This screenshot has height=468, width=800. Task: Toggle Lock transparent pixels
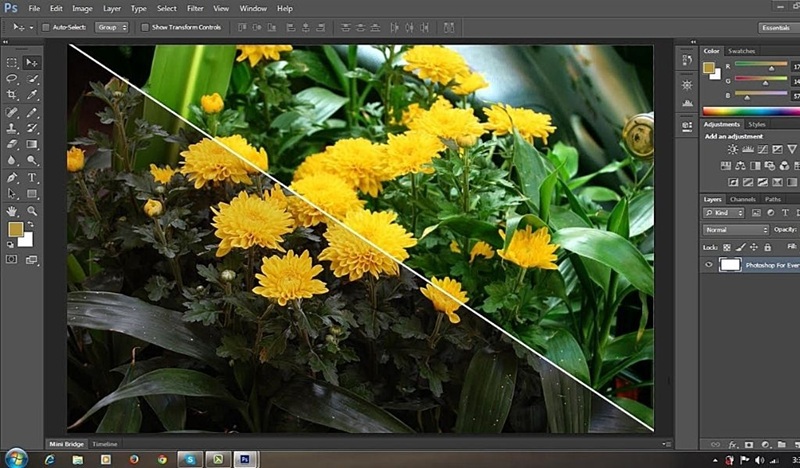pos(727,248)
